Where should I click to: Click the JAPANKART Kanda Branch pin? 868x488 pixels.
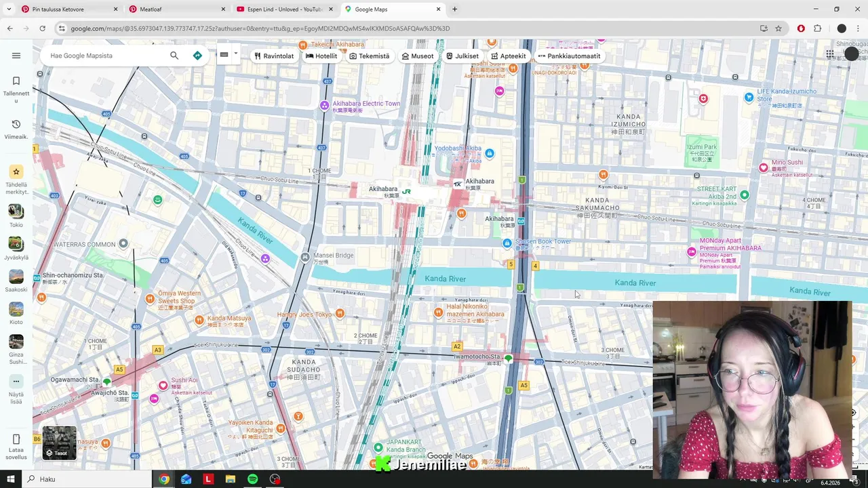(378, 448)
